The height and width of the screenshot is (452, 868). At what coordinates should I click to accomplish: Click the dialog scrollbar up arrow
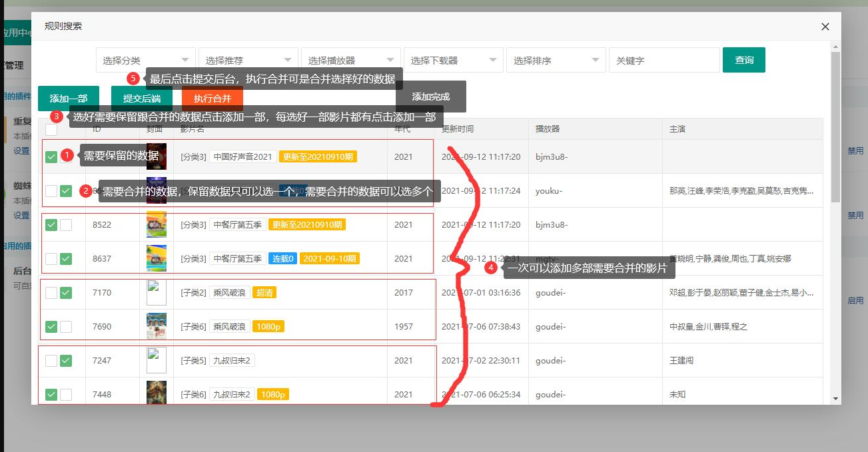tap(835, 46)
